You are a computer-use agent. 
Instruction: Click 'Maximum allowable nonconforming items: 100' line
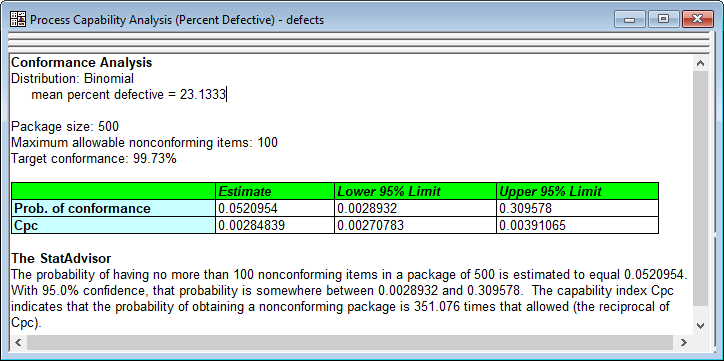tap(145, 143)
